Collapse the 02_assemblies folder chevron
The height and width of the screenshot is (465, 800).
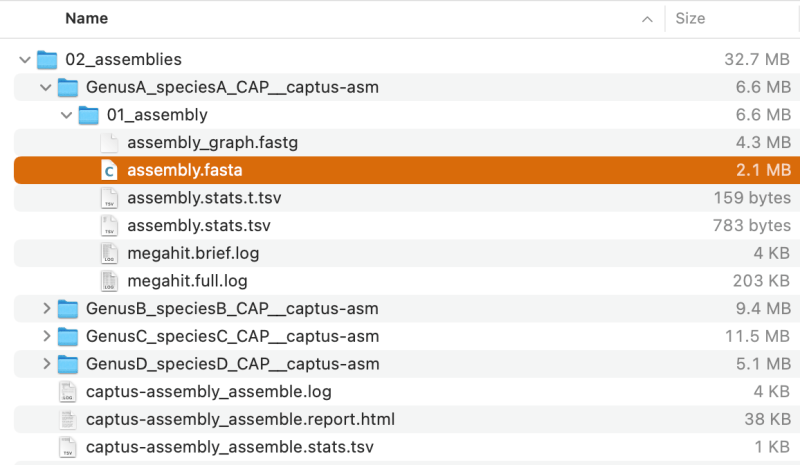point(24,60)
